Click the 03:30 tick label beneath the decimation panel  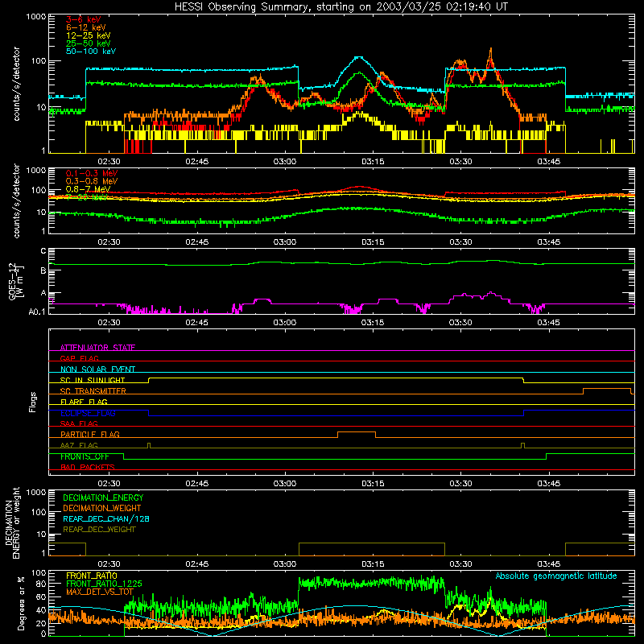[x=460, y=564]
